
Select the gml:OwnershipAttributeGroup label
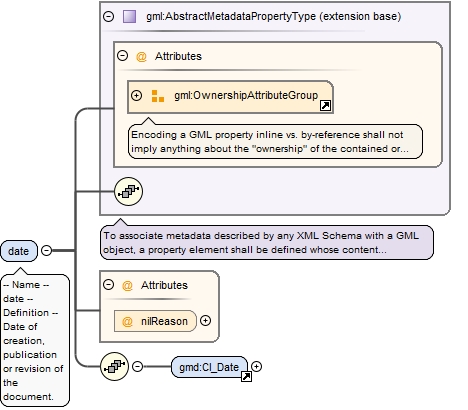click(246, 95)
